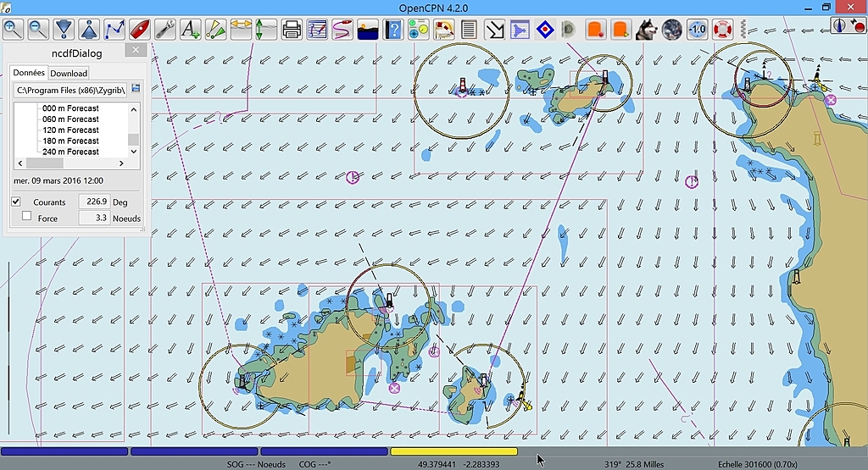This screenshot has width=868, height=470.
Task: Shift to larger scale chart (down arrow)
Action: (64, 29)
